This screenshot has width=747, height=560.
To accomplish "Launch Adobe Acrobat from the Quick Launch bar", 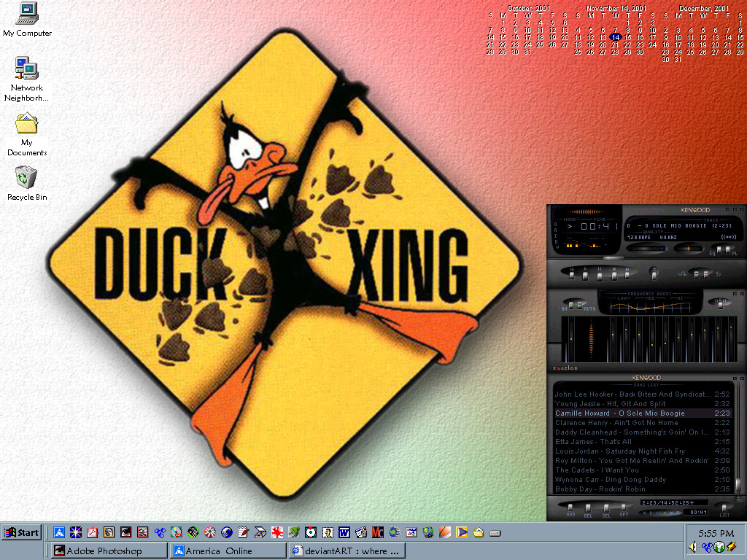I will tap(93, 532).
